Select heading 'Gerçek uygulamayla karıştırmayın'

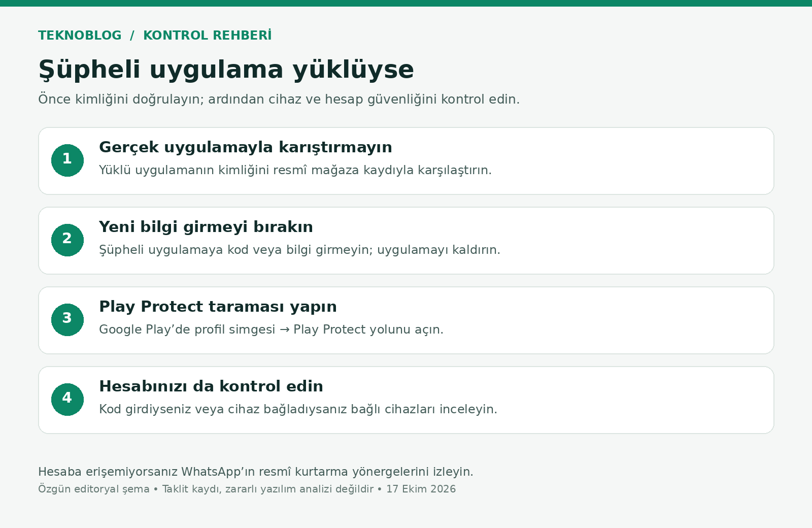(x=246, y=147)
